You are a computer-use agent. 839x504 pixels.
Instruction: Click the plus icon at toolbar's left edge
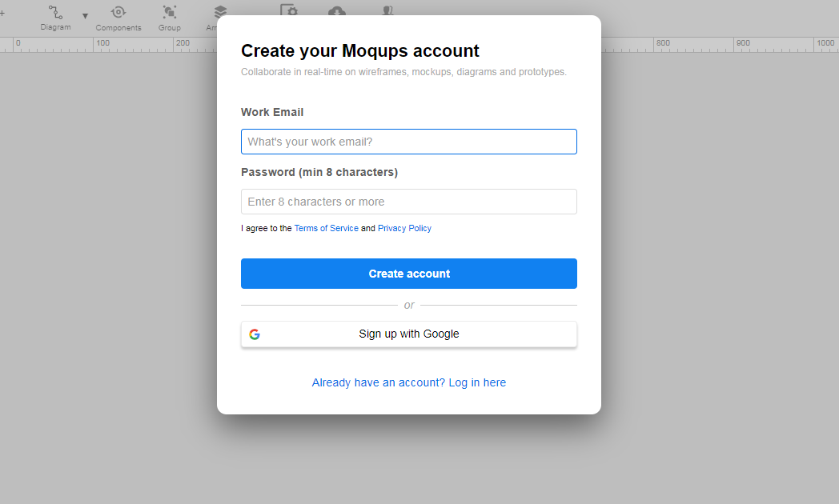[2, 13]
